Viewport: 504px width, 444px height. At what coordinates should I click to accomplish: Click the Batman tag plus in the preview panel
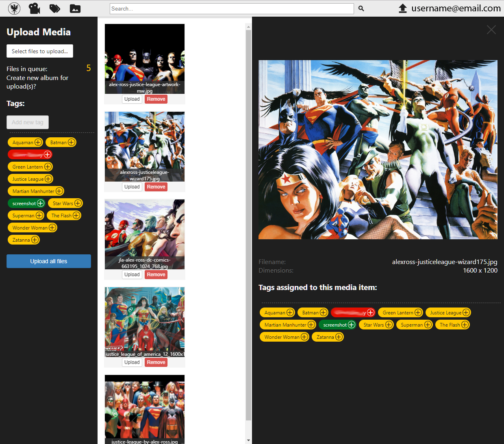[x=324, y=312]
